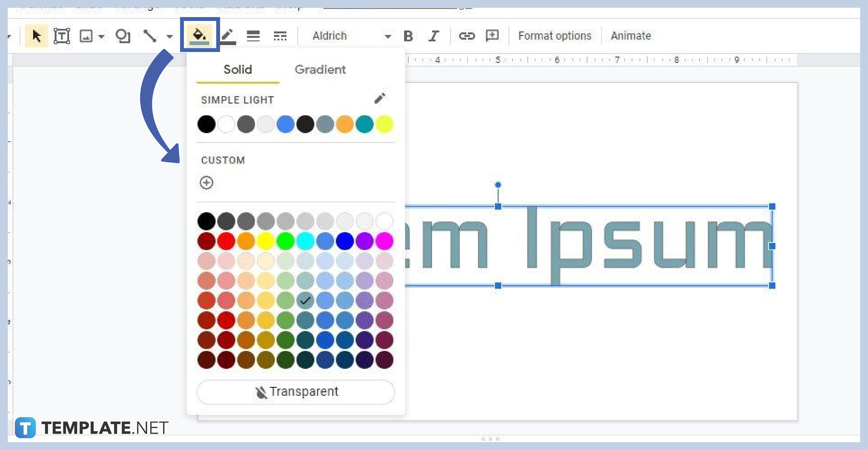868x450 pixels.
Task: Open Format options
Action: coord(554,35)
